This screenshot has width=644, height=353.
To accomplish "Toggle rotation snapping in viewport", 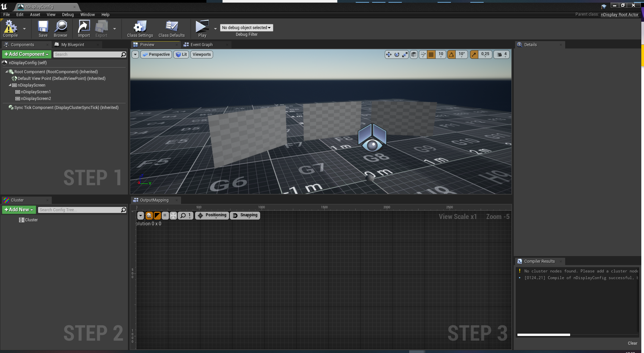I will 452,54.
